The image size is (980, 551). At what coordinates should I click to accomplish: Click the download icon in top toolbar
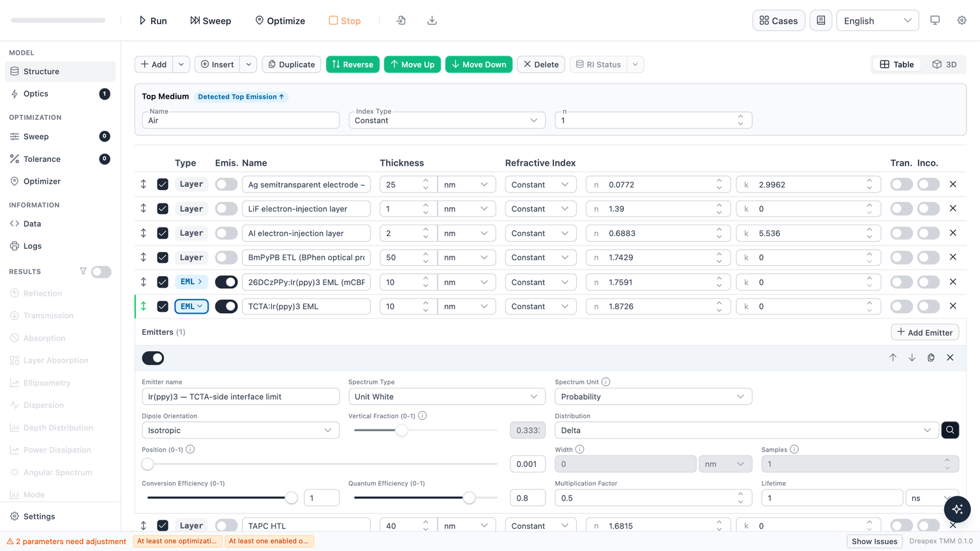coord(432,20)
